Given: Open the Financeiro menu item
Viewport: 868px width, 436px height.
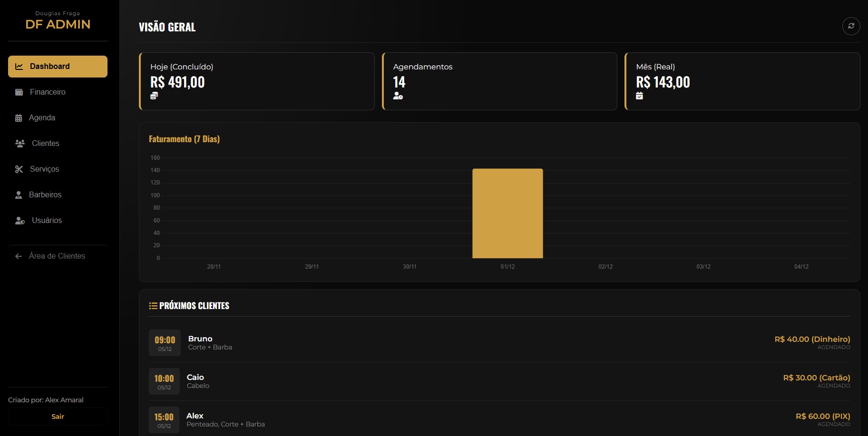Looking at the screenshot, I should click(48, 92).
